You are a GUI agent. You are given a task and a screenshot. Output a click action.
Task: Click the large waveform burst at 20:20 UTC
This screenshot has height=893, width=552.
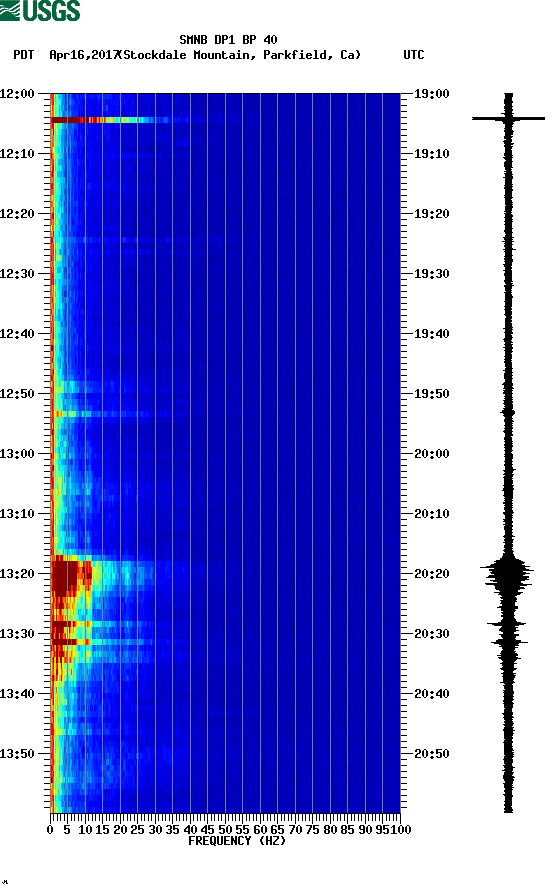point(507,575)
